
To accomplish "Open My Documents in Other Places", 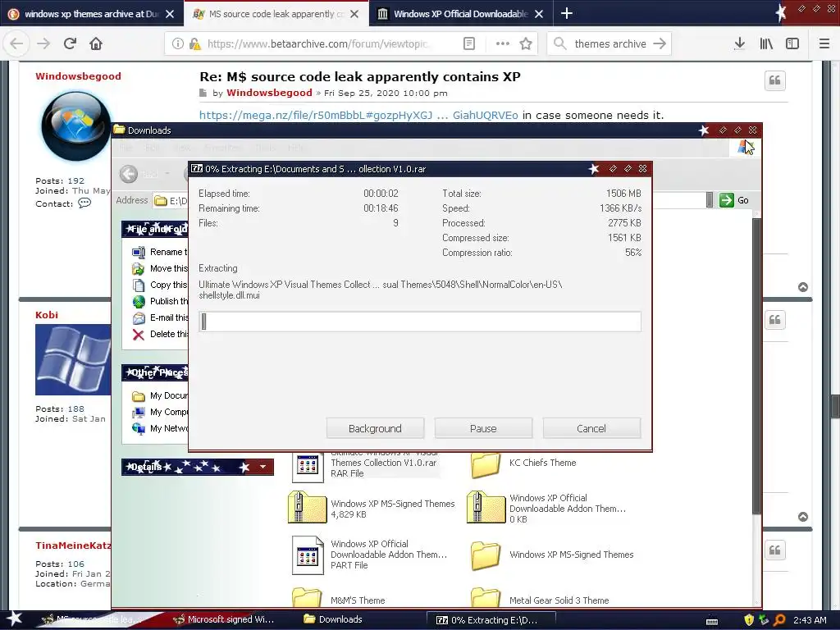I will 160,396.
